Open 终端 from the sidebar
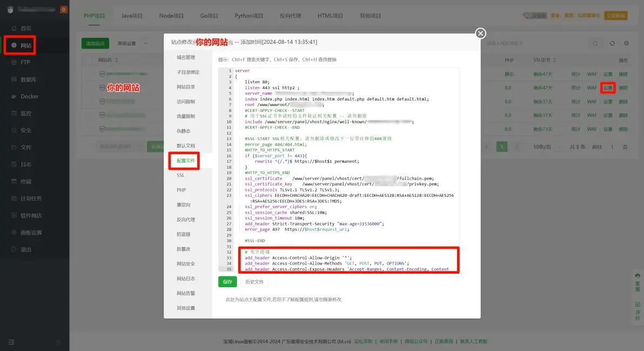The image size is (644, 351). (x=25, y=181)
